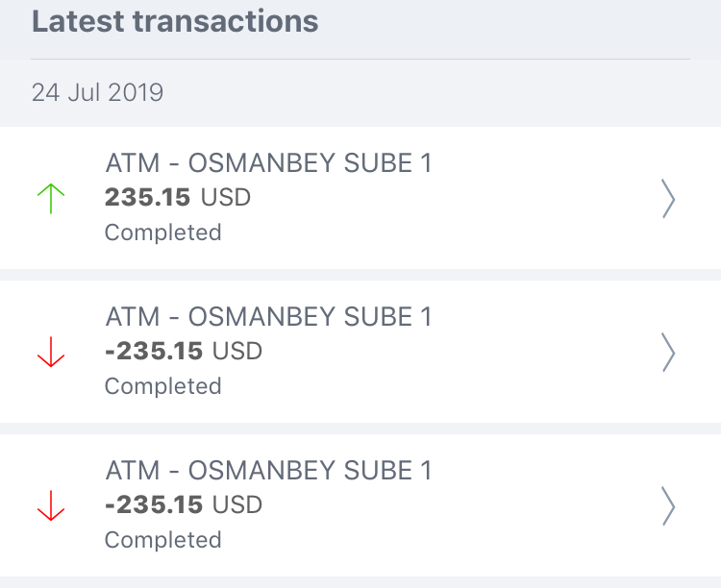Screen dimensions: 721x588
Task: Click Completed status of the last transaction
Action: coord(162,540)
